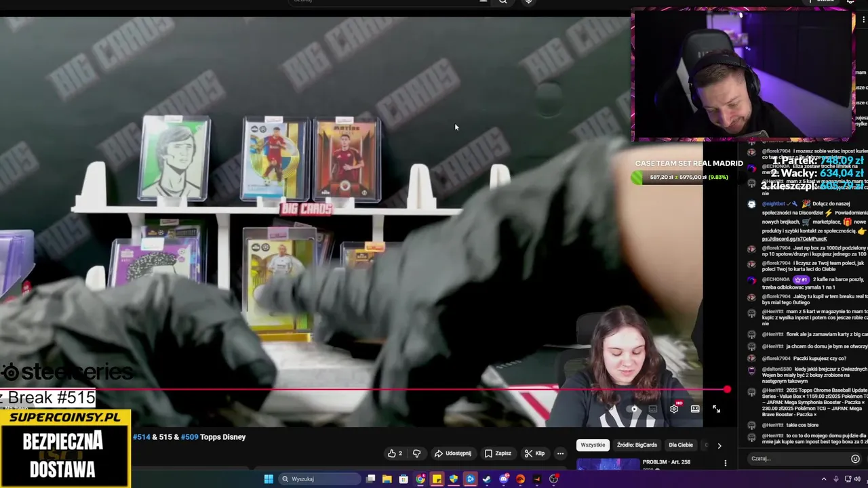Show hidden system tray icons
Image resolution: width=868 pixels, height=488 pixels.
pos(824,479)
